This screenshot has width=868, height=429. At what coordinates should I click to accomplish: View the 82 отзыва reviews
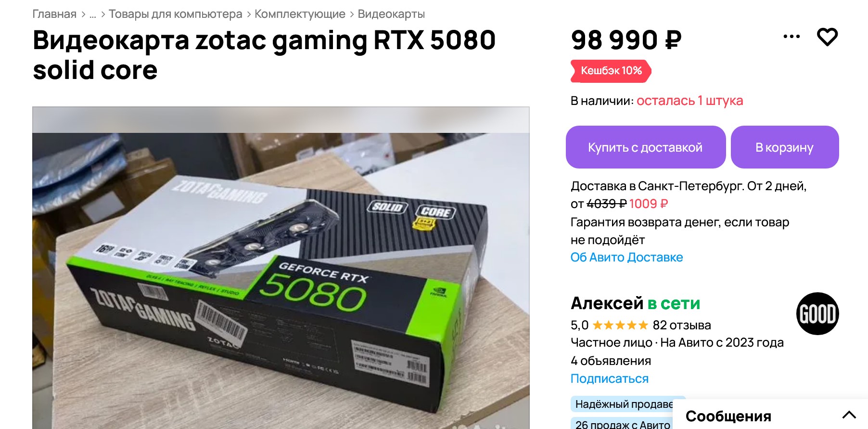pos(682,325)
